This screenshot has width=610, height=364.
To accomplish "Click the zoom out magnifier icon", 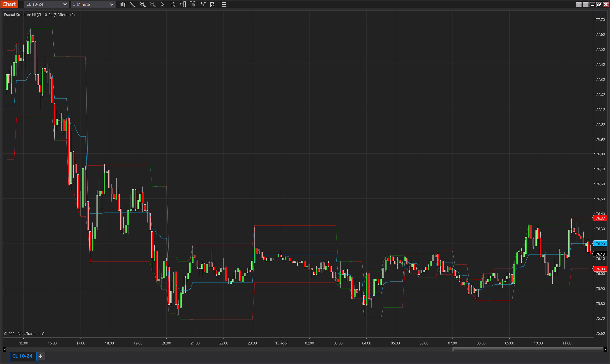I will coord(152,5).
